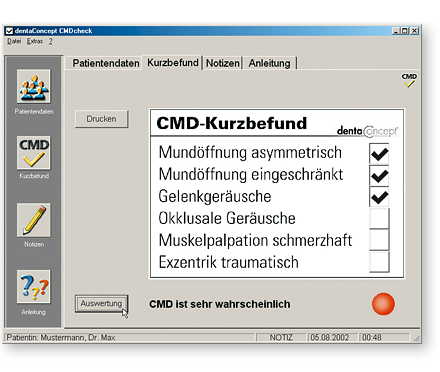Click the 'Muskelpalpation schmerzhaft' label
This screenshot has height=372, width=440.
255,240
